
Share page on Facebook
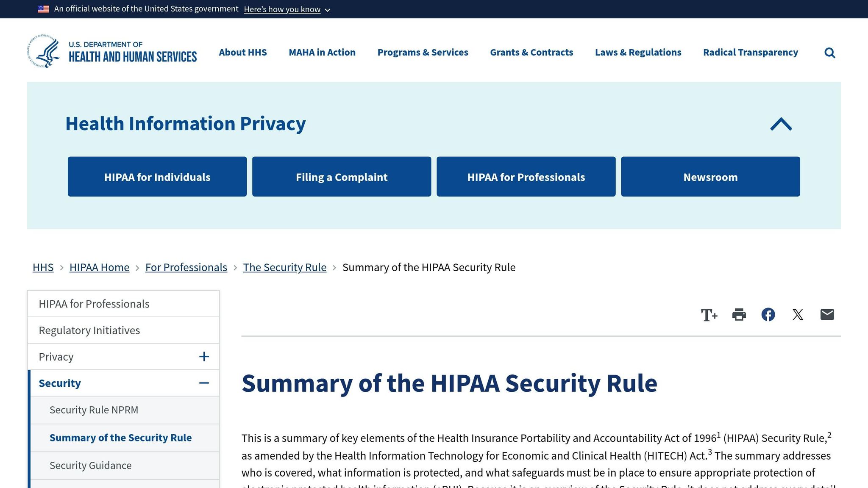[768, 314]
